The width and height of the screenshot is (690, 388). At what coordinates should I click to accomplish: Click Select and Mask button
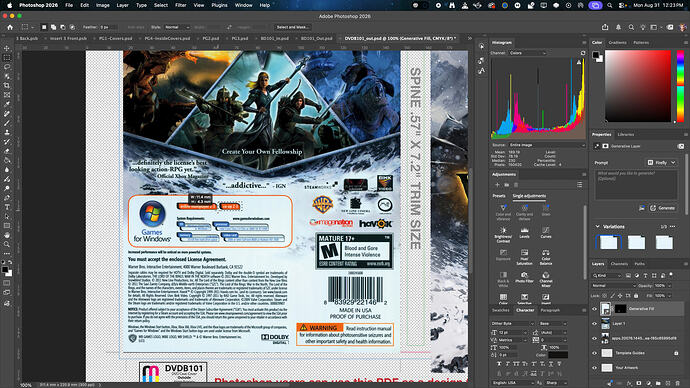tap(292, 27)
